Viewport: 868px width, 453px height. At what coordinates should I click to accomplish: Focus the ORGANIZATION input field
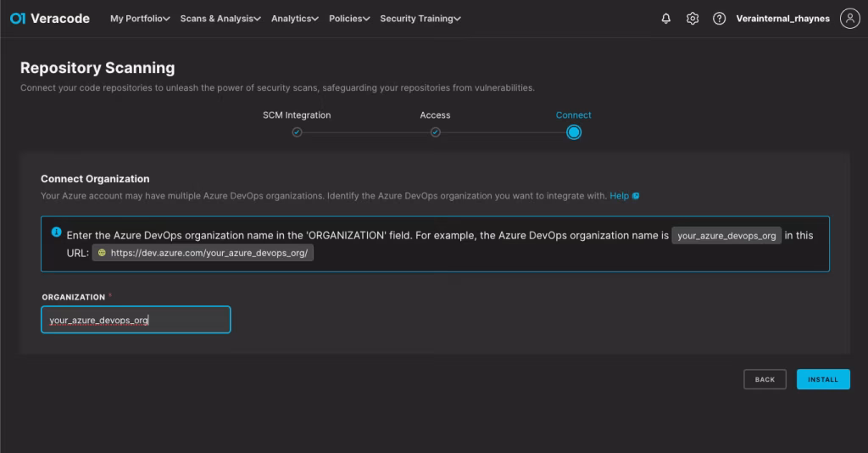[x=136, y=320]
